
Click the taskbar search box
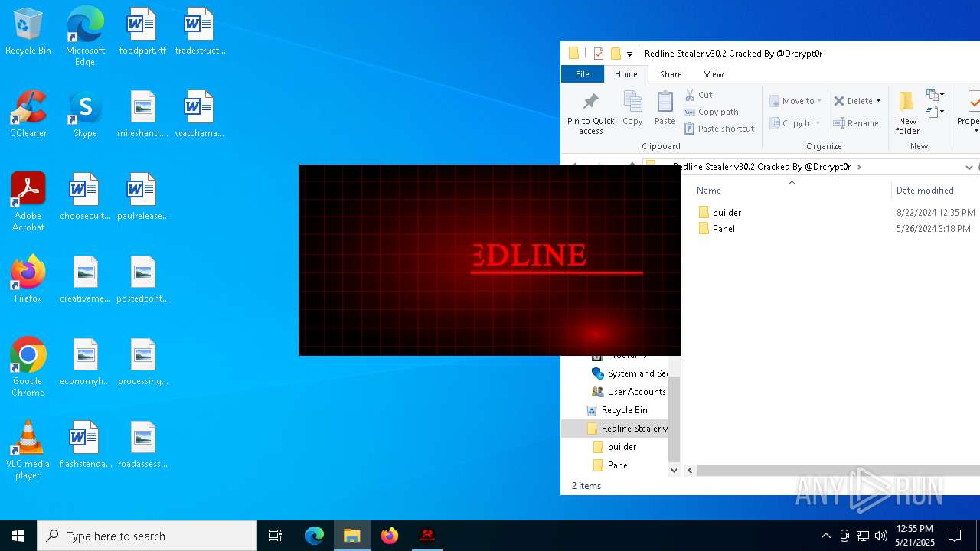(147, 536)
